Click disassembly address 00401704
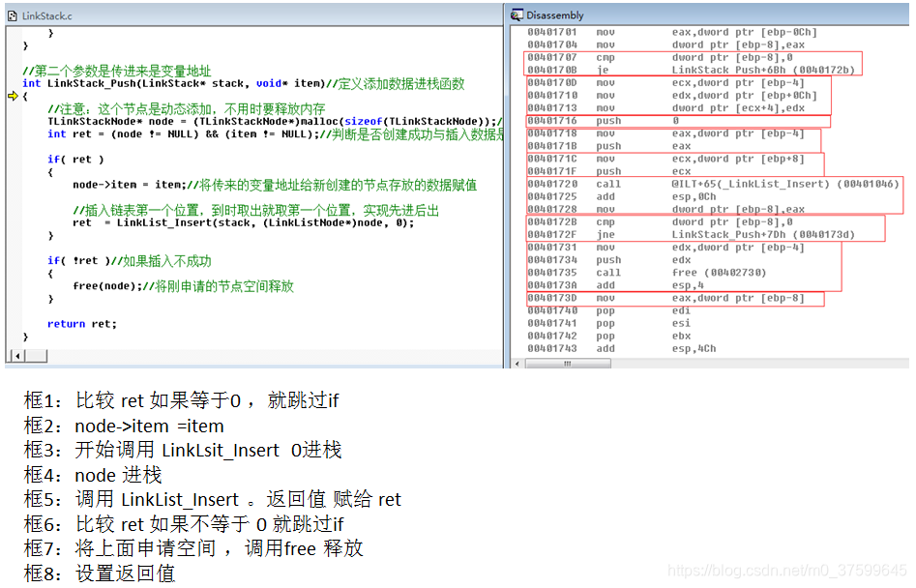The image size is (916, 588). pyautogui.click(x=552, y=44)
